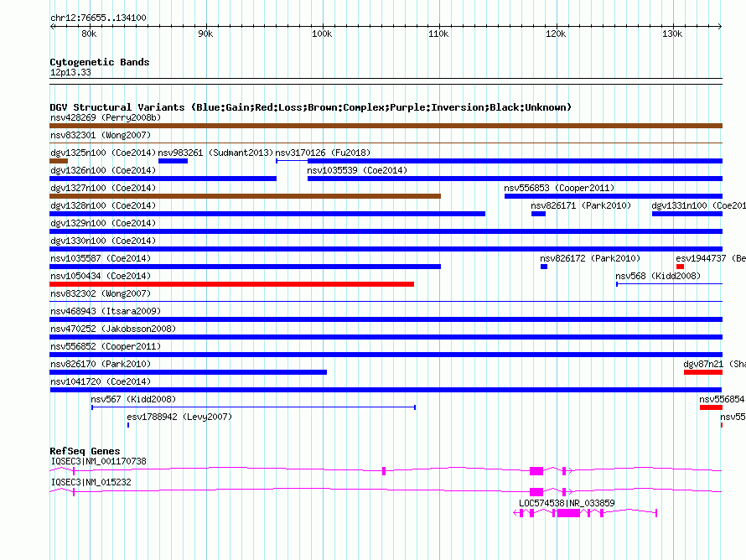The width and height of the screenshot is (746, 560).
Task: Click the nsv567 (Kidd2008) thin blue span
Action: [254, 407]
